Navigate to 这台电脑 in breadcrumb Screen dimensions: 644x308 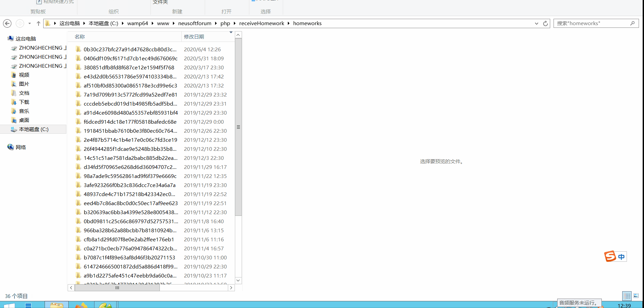pyautogui.click(x=70, y=23)
